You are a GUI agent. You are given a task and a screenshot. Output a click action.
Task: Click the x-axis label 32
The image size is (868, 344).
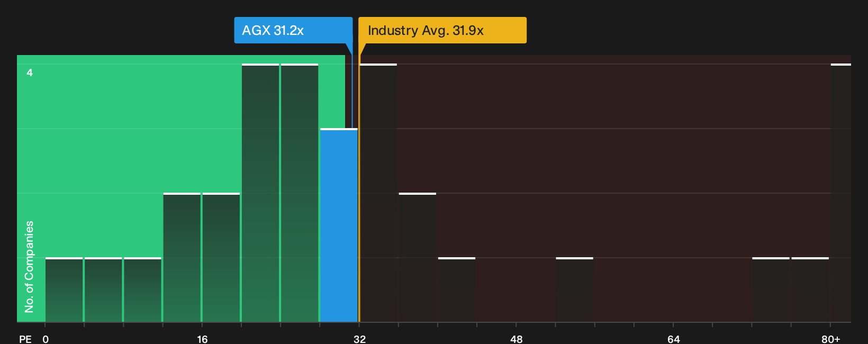click(x=359, y=339)
